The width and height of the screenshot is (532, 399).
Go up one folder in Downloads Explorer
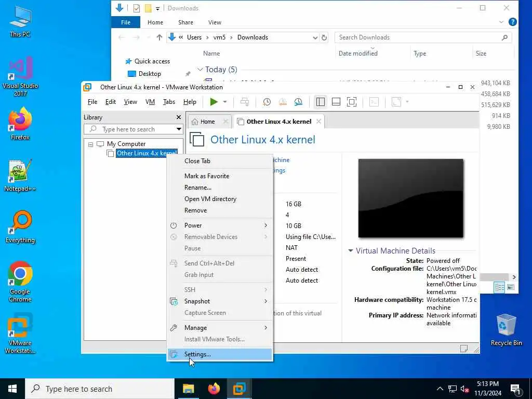[x=159, y=37]
